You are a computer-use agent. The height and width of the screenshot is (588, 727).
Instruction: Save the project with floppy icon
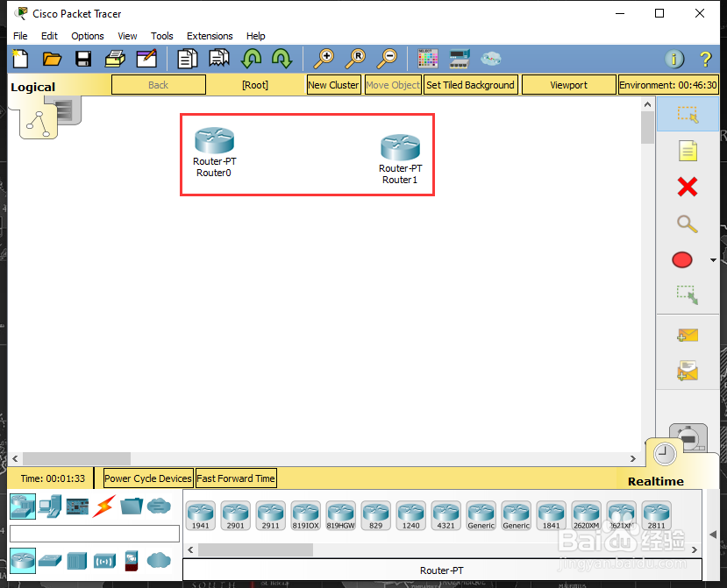(83, 59)
